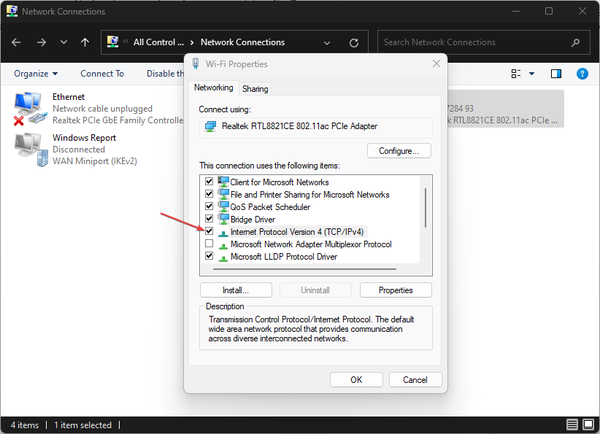
Task: Click into Search Network Connections field
Action: [484, 42]
